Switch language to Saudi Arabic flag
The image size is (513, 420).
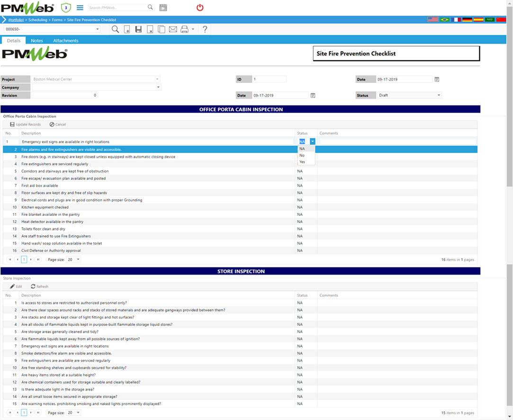click(489, 19)
